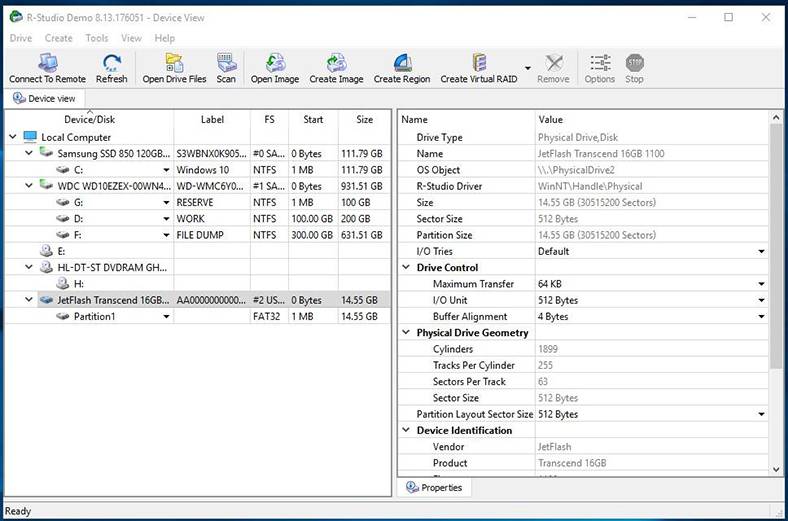The image size is (788, 521).
Task: Collapse the WDC WD10EZEX node
Action: click(x=29, y=185)
